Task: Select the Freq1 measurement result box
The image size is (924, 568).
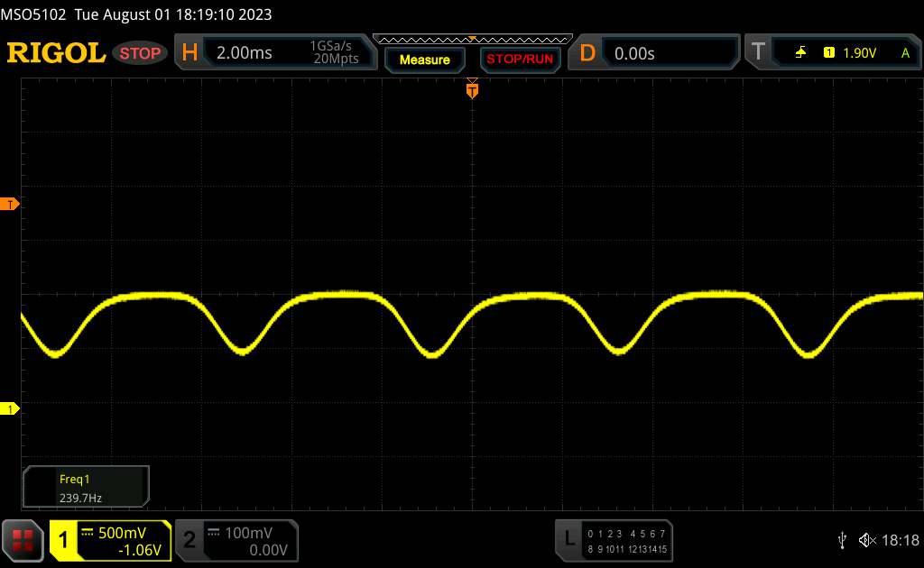Action: (x=86, y=486)
